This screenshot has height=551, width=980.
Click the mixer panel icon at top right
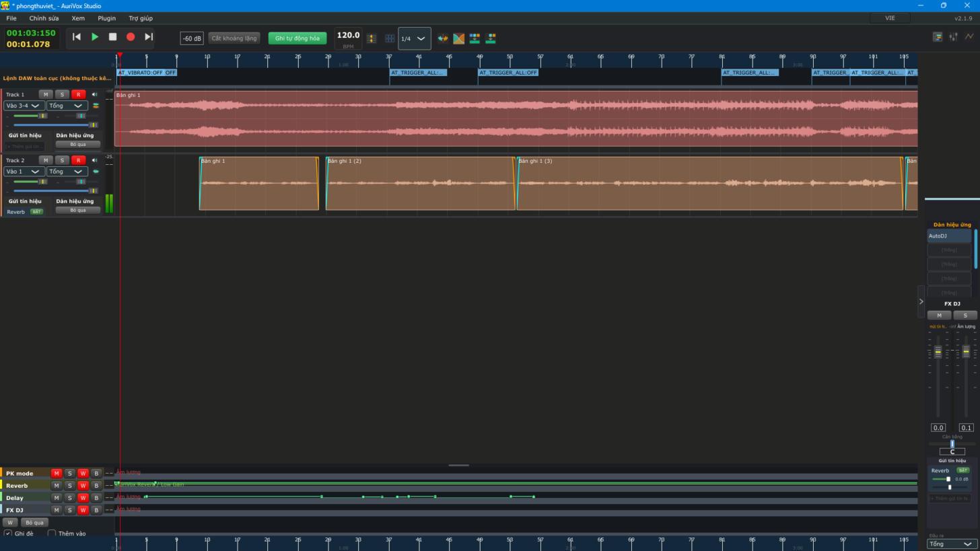938,37
